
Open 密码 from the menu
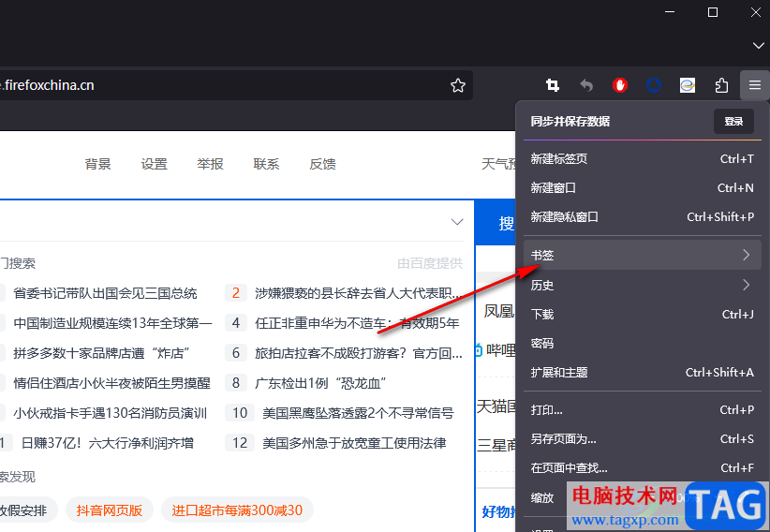click(x=643, y=343)
